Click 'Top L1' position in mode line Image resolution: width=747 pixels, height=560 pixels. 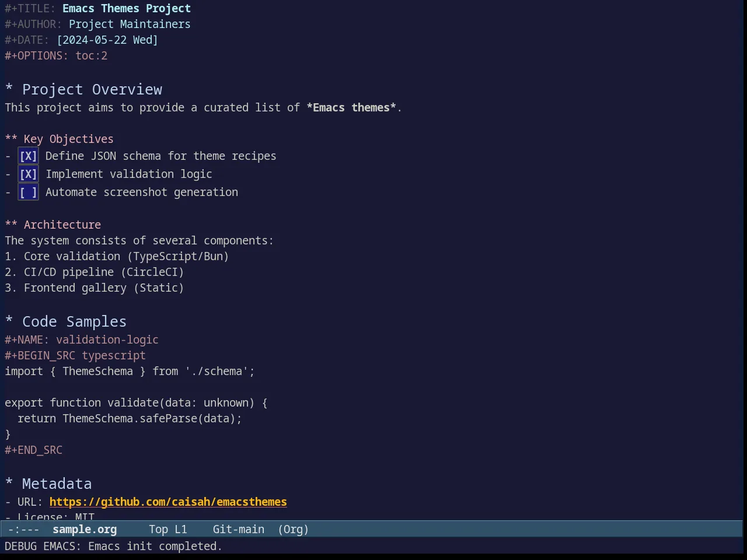point(168,529)
